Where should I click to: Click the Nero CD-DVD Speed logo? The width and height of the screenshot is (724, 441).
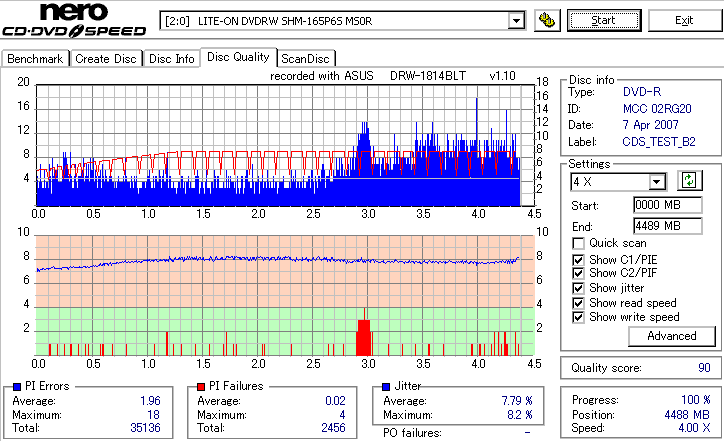[74, 19]
